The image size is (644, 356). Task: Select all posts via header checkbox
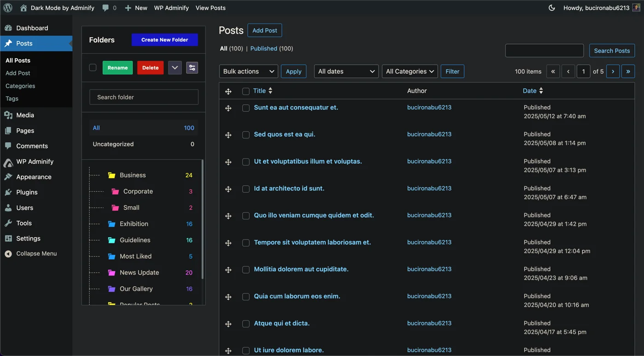(246, 91)
